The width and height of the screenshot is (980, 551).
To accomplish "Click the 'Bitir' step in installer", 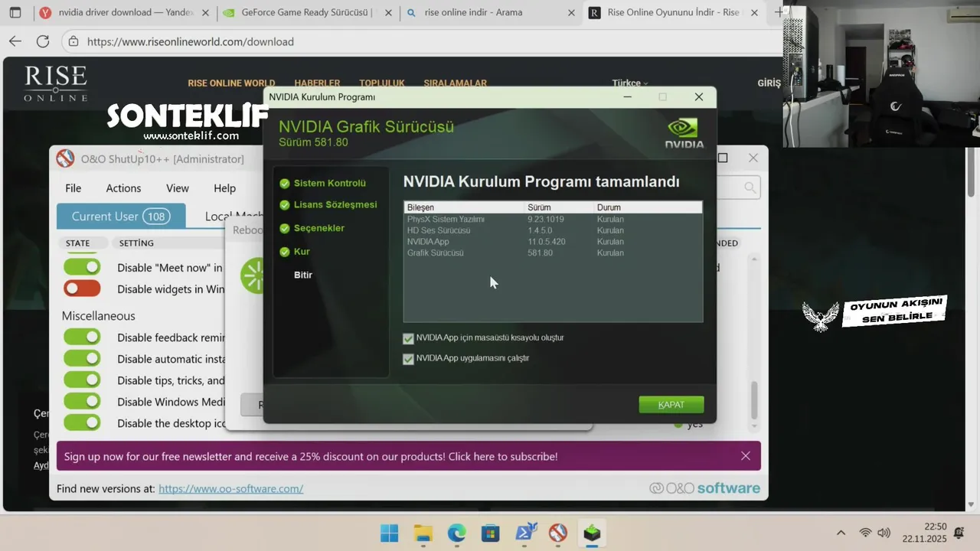I will [303, 275].
